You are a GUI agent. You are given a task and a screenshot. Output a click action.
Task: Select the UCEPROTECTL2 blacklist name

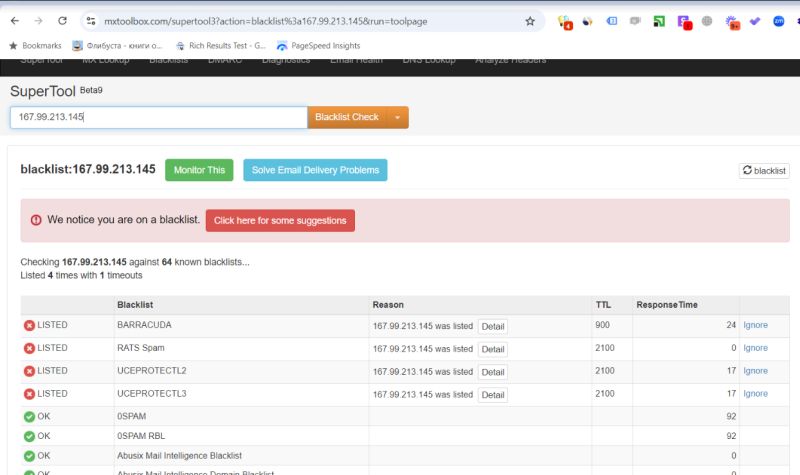point(152,371)
